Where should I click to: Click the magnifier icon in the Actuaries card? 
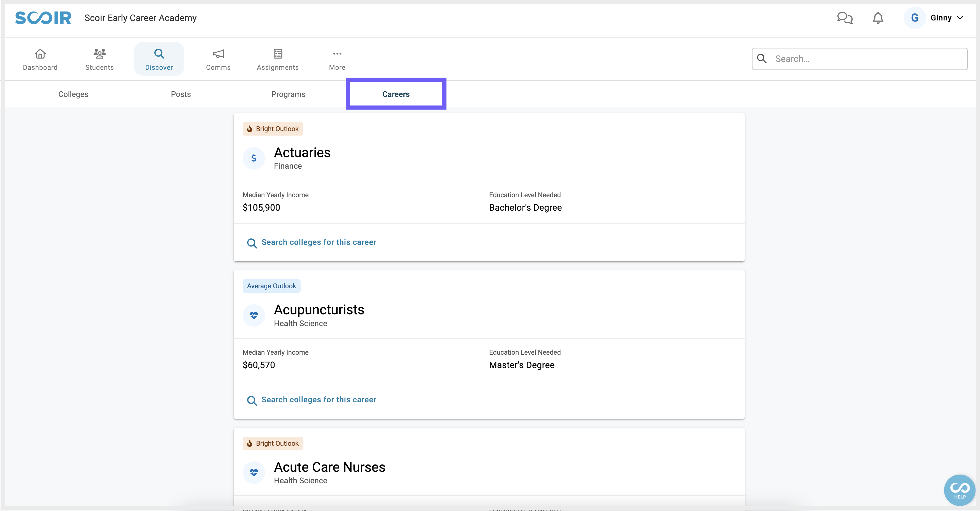[252, 243]
